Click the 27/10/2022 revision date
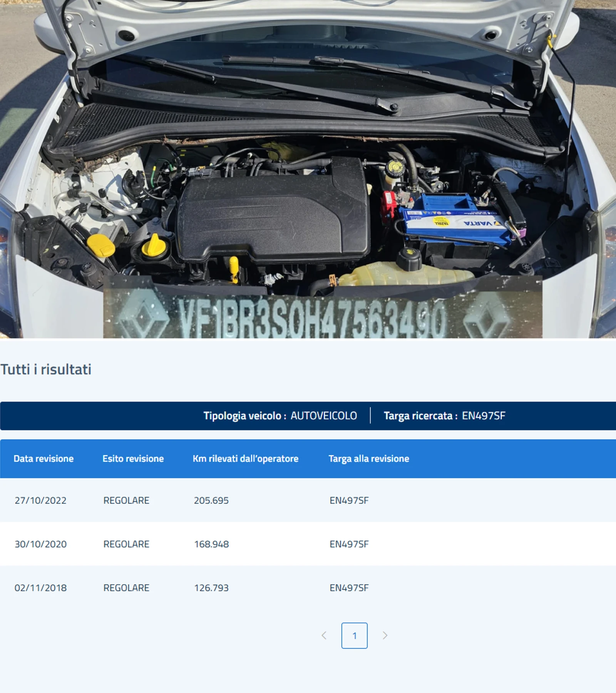The height and width of the screenshot is (693, 616). tap(40, 500)
